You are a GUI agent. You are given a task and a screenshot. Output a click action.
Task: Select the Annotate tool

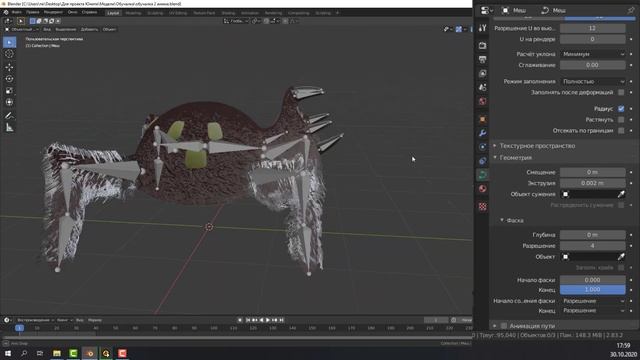tap(9, 116)
